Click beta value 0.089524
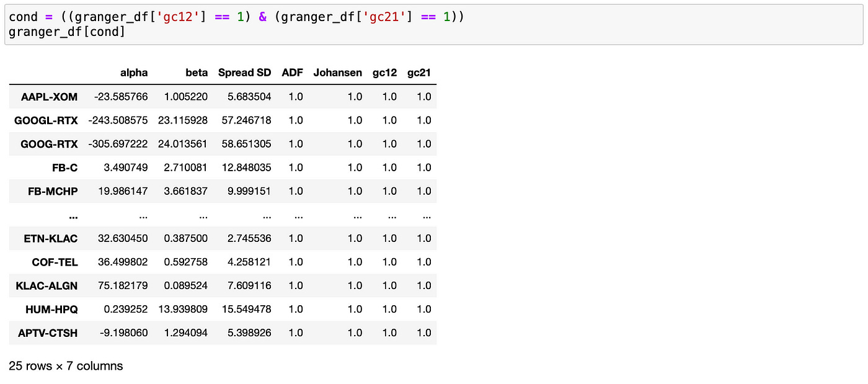Screen dimensions: 868x384 (x=185, y=285)
